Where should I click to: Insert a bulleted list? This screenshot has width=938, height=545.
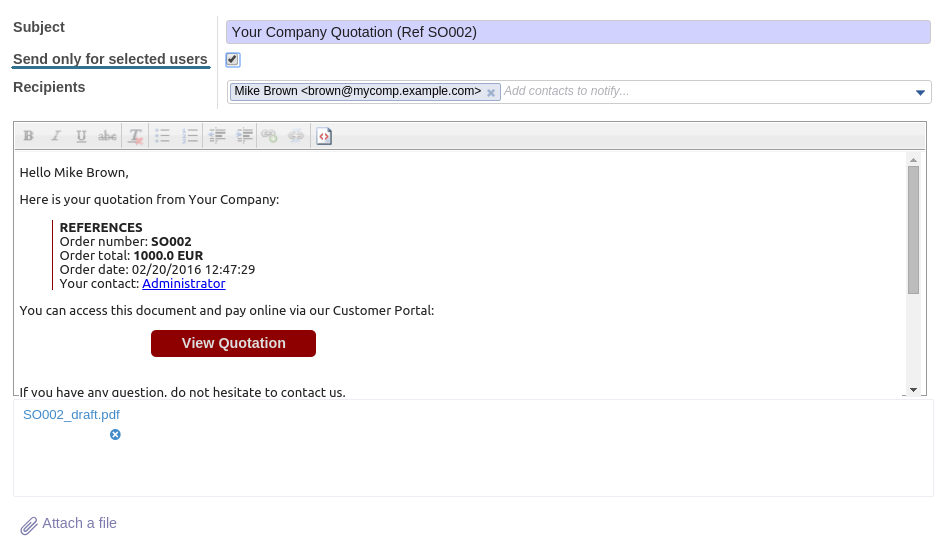click(163, 136)
